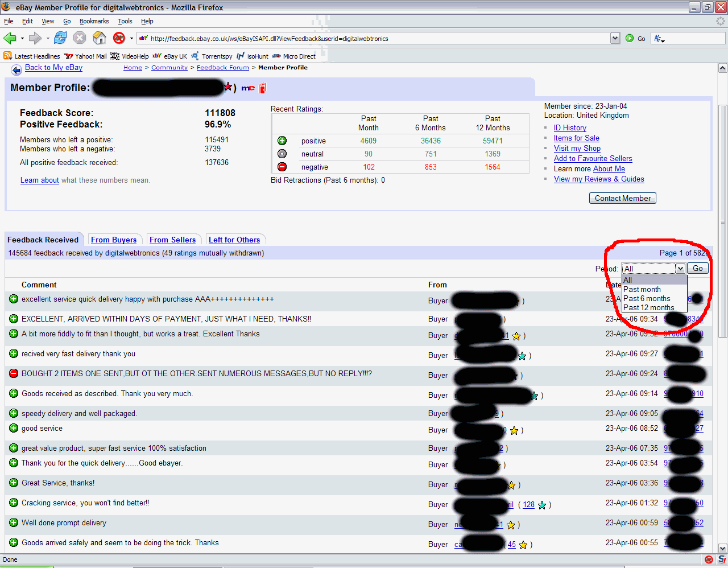This screenshot has width=728, height=568.
Task: Open the Torrentspy bookmark
Action: point(212,56)
